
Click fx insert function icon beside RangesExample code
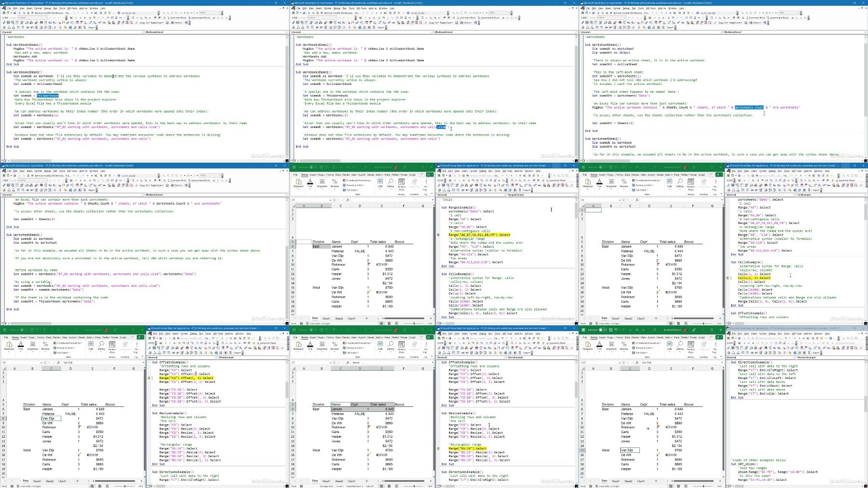click(348, 200)
